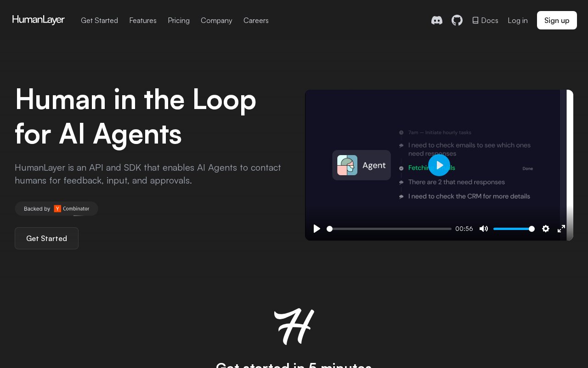Enter fullscreen with the expand arrows icon
588x368 pixels.
pos(561,229)
